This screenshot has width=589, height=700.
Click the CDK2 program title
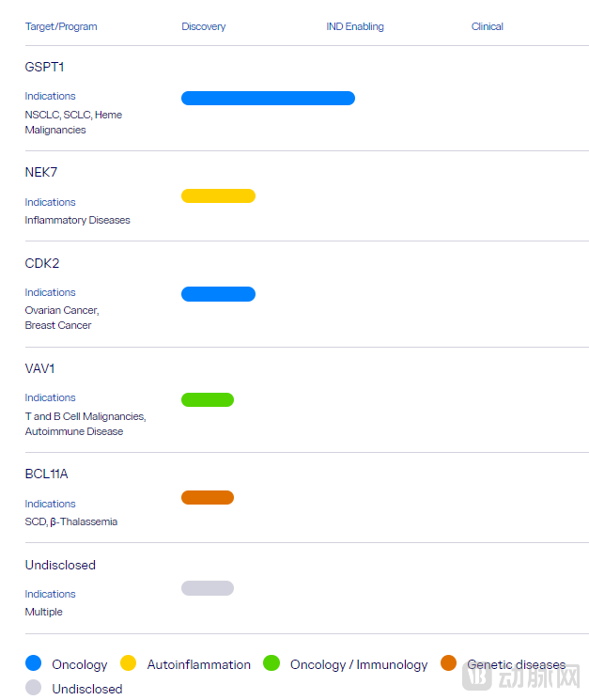(x=42, y=263)
